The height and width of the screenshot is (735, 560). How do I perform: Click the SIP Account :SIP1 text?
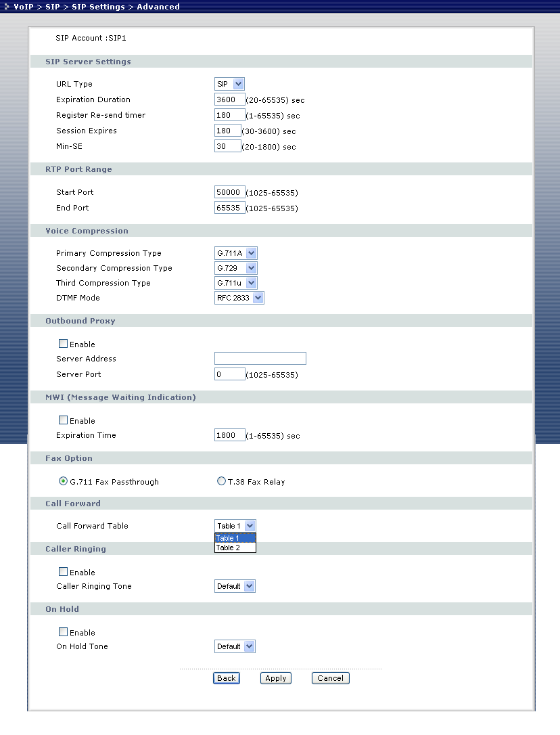pos(91,38)
